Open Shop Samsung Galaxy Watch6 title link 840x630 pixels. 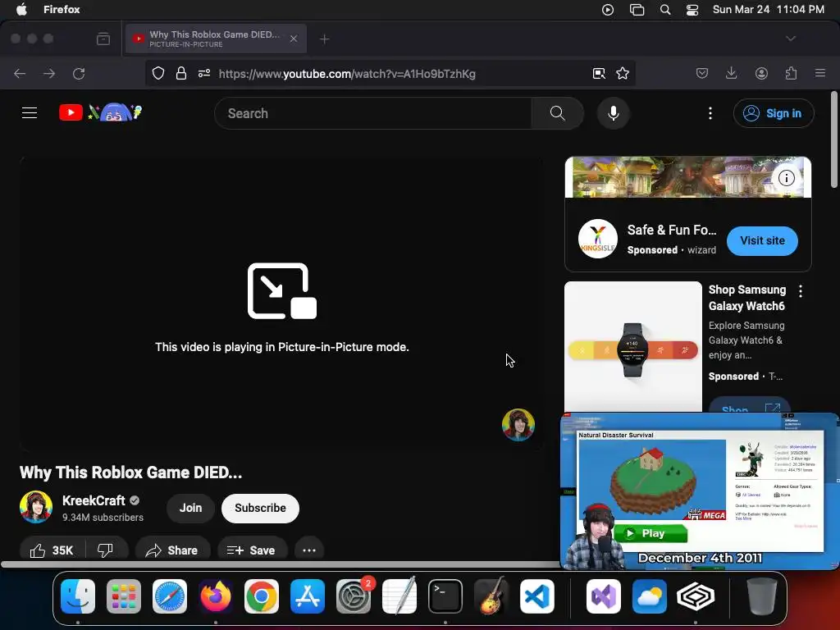point(747,298)
